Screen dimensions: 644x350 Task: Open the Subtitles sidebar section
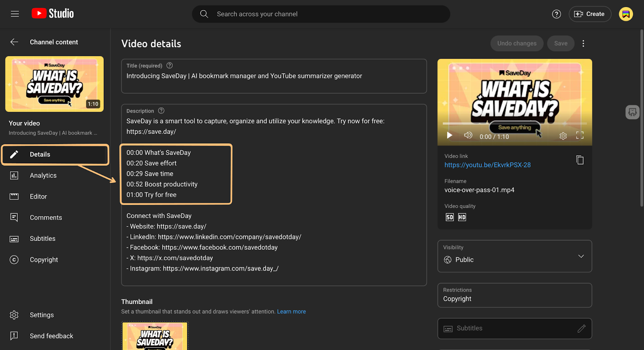coord(43,239)
